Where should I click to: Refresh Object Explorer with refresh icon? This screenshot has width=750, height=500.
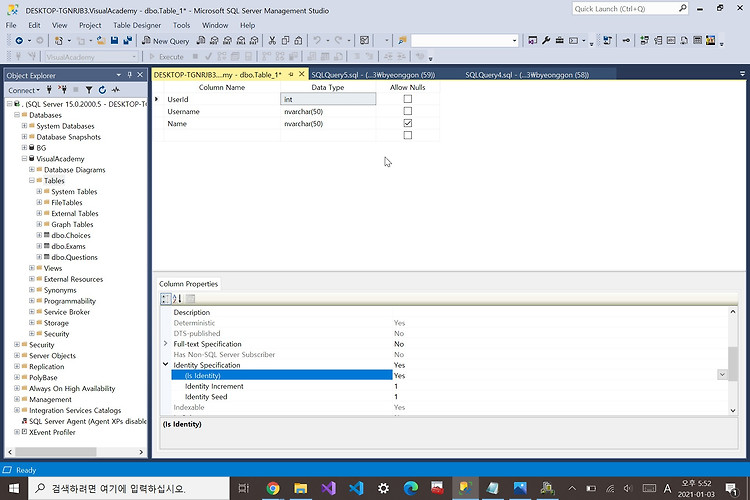[102, 90]
